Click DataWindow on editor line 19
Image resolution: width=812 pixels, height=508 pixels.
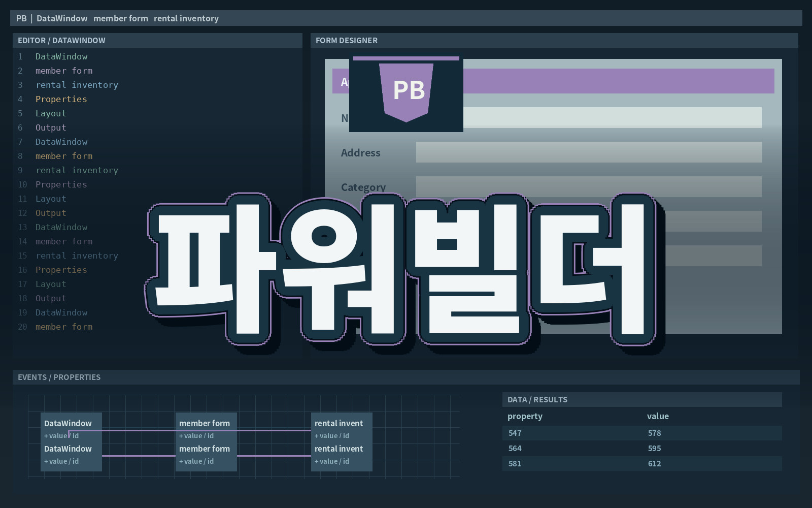(61, 312)
